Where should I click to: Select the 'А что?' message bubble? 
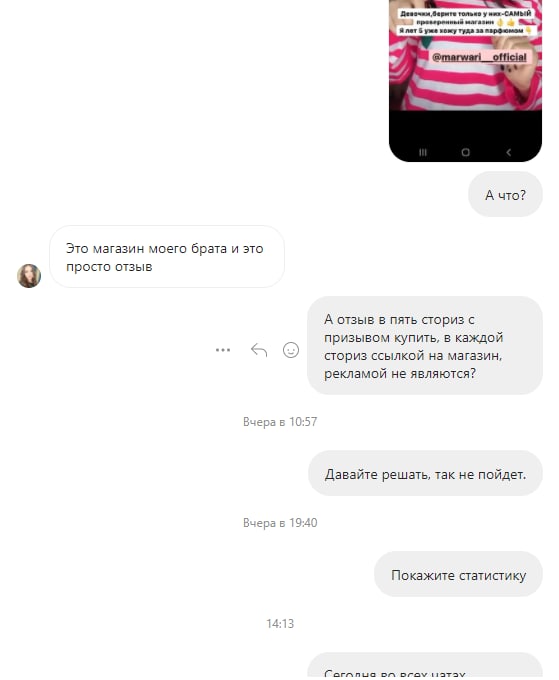click(x=505, y=194)
